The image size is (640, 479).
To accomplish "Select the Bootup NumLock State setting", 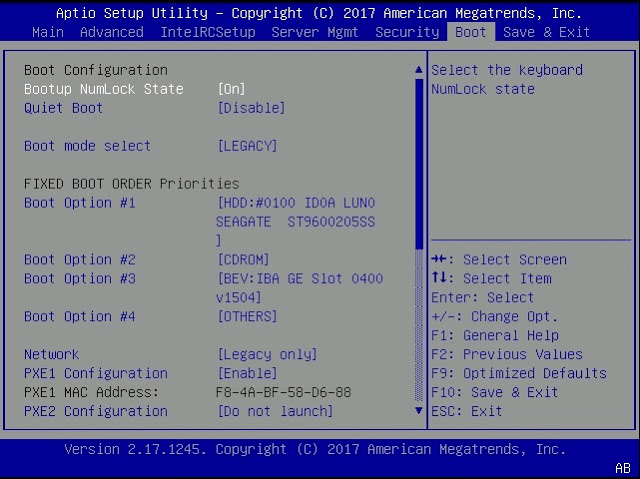I will pos(104,89).
